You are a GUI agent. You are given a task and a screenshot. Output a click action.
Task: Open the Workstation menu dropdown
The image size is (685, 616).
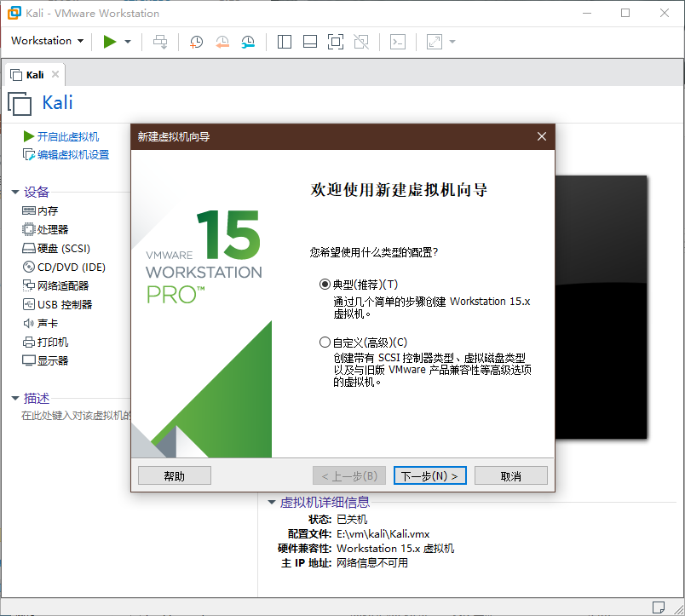point(47,41)
